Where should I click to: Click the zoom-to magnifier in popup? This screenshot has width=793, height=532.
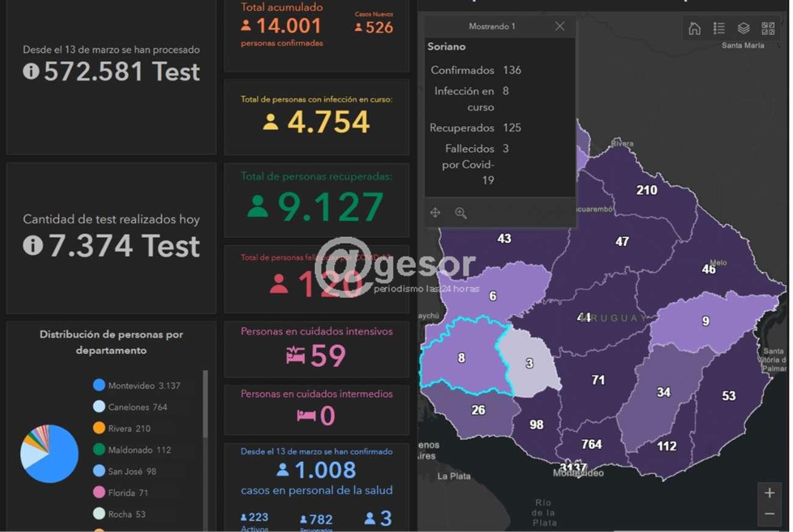(461, 213)
